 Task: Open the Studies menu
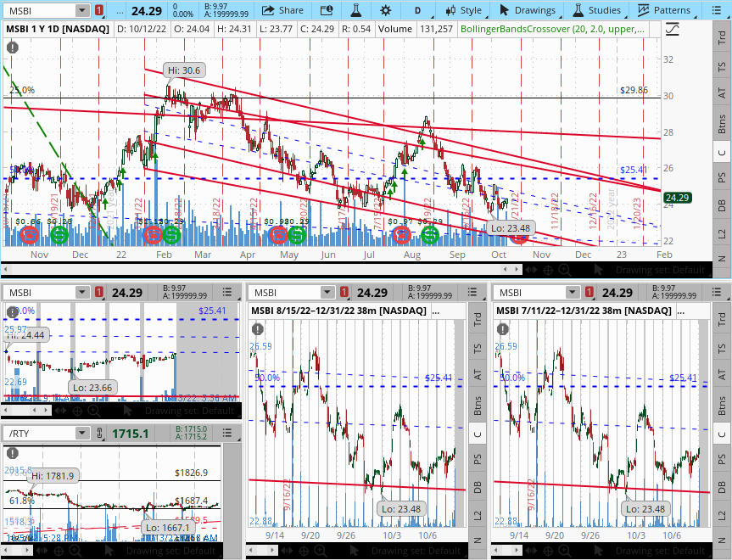(x=596, y=10)
